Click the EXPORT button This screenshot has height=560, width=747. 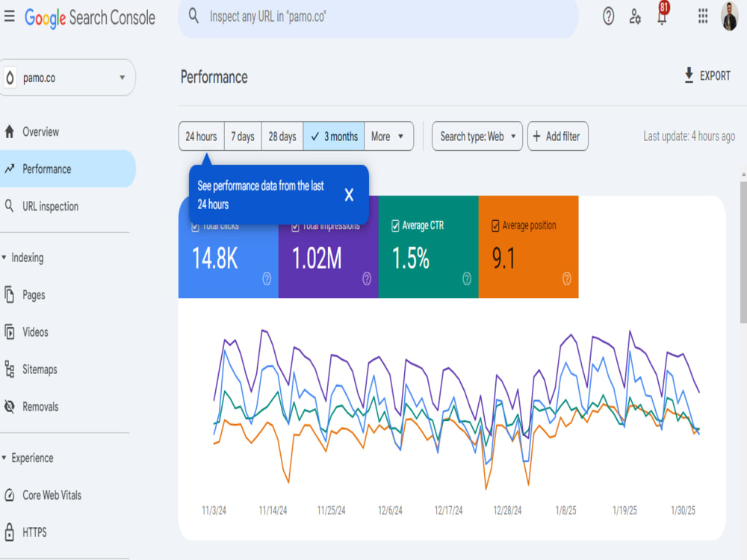click(x=707, y=75)
